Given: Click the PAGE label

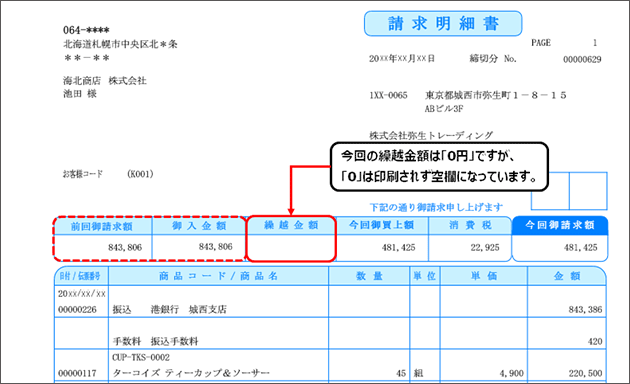Looking at the screenshot, I should pyautogui.click(x=541, y=43).
